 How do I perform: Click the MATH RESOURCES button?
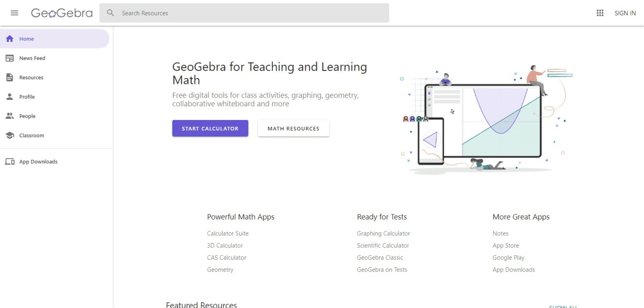pos(293,128)
